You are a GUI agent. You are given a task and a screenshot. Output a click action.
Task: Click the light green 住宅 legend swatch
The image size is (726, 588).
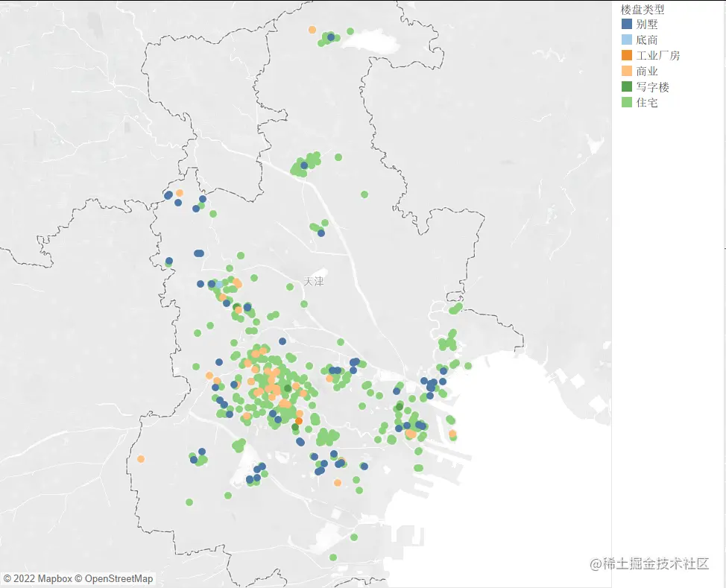click(626, 102)
